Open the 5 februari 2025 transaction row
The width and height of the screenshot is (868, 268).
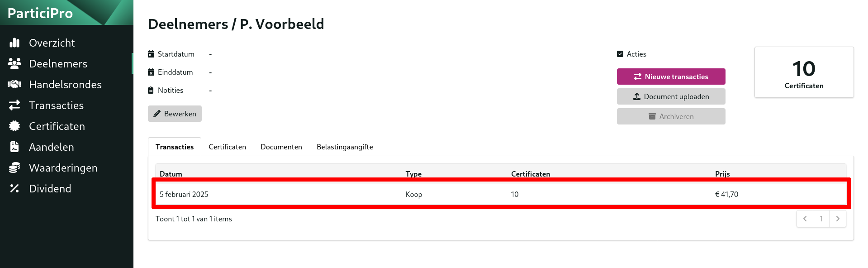point(501,194)
